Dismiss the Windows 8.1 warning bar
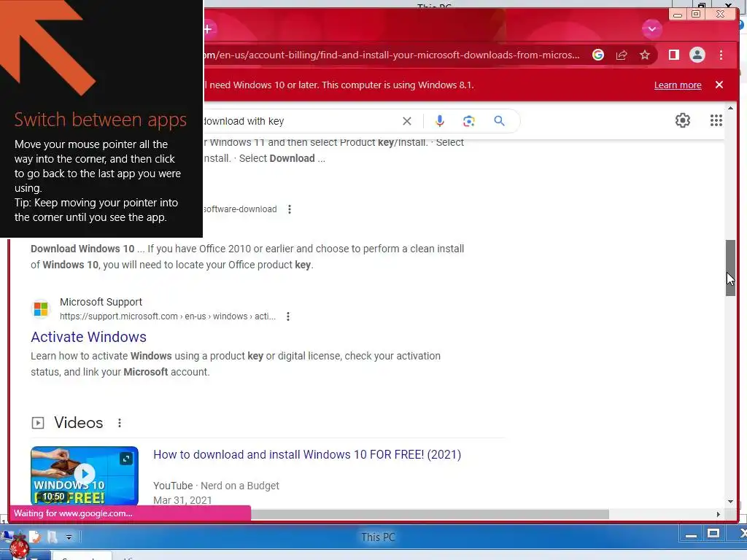The height and width of the screenshot is (560, 747). tap(719, 85)
